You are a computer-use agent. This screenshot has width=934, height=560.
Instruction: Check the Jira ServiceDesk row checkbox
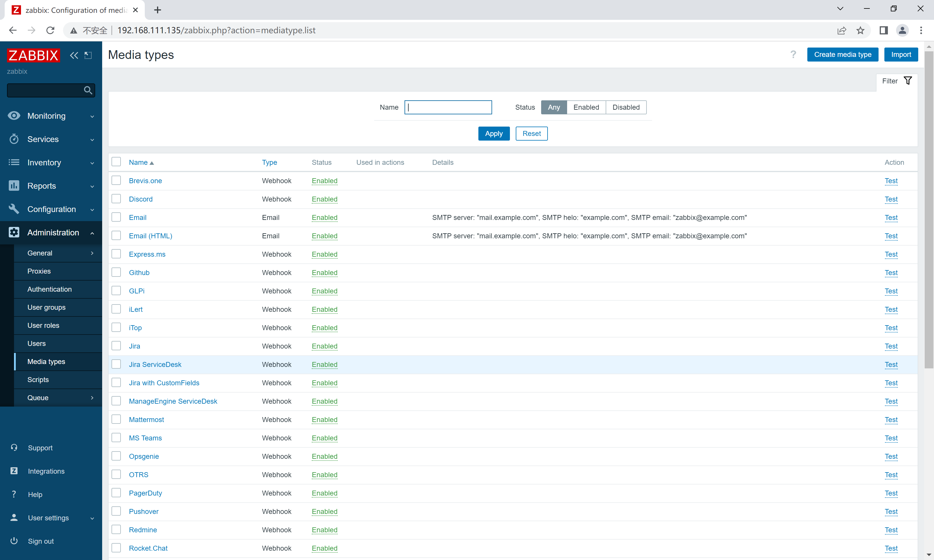(x=116, y=364)
